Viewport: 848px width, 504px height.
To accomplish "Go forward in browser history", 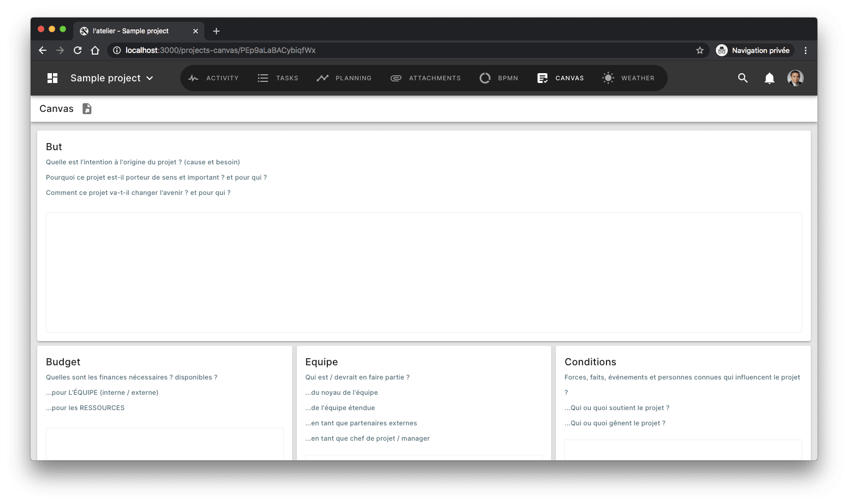I will (60, 50).
